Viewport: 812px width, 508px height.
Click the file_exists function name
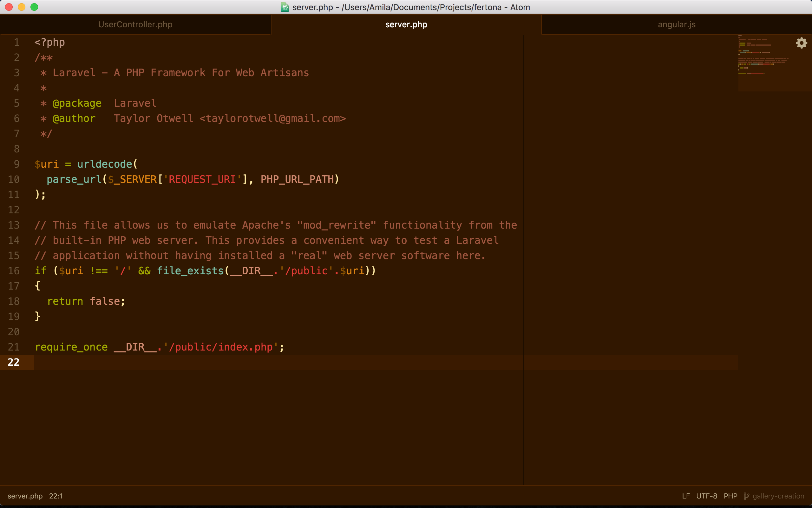190,271
